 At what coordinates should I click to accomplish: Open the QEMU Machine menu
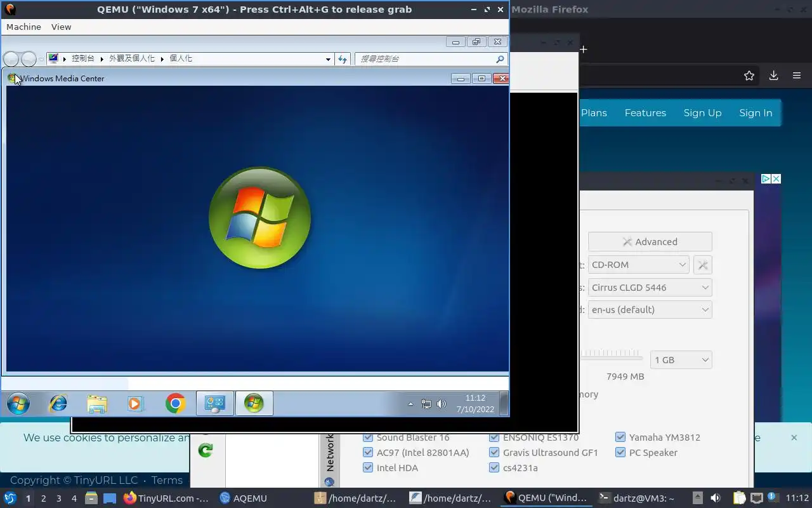coord(23,27)
